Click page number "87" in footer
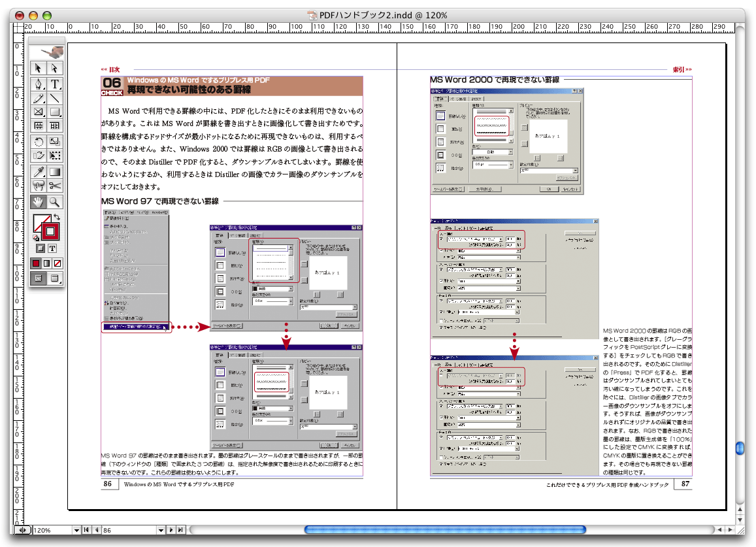This screenshot has height=547, width=756. click(x=685, y=484)
